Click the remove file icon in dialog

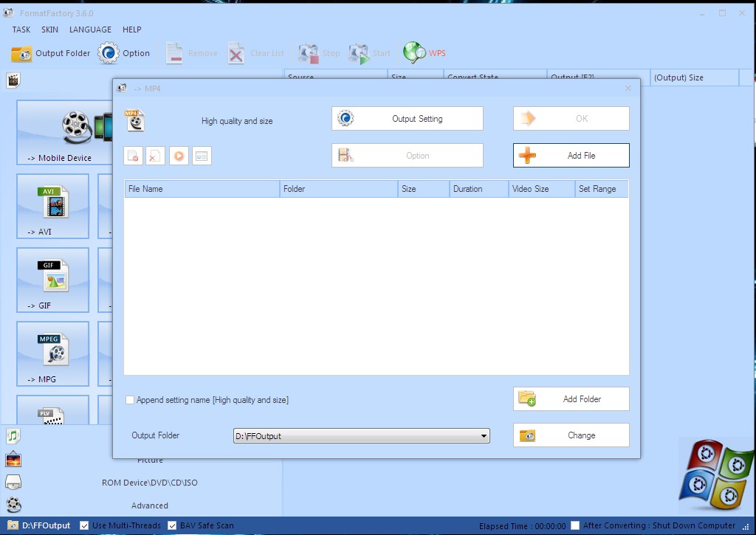(133, 156)
